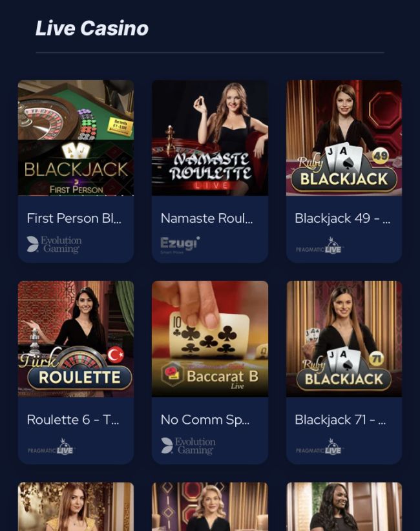Select the 'Blackjack 49 - ...' game title
The height and width of the screenshot is (531, 420).
(342, 218)
